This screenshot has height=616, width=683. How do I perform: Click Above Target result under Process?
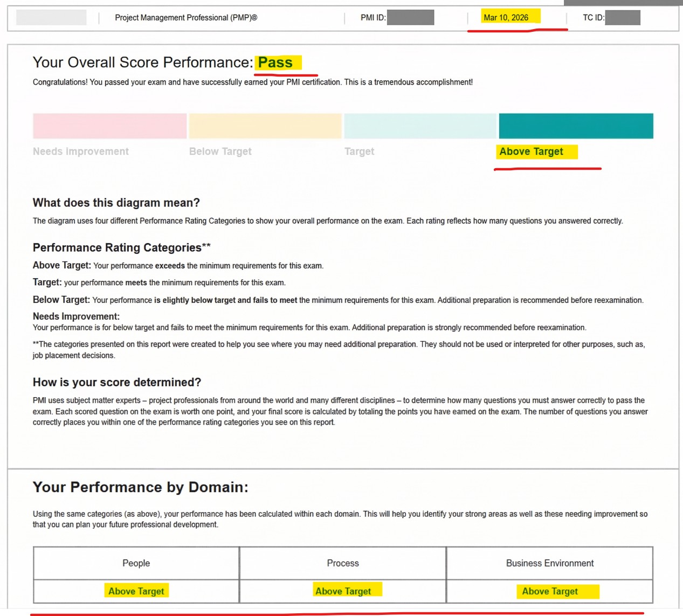coord(343,591)
